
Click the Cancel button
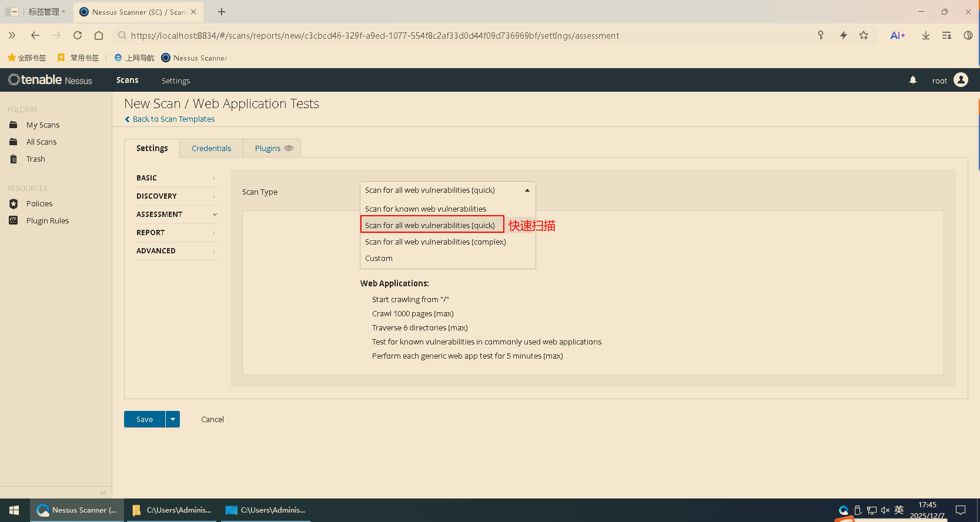[212, 420]
